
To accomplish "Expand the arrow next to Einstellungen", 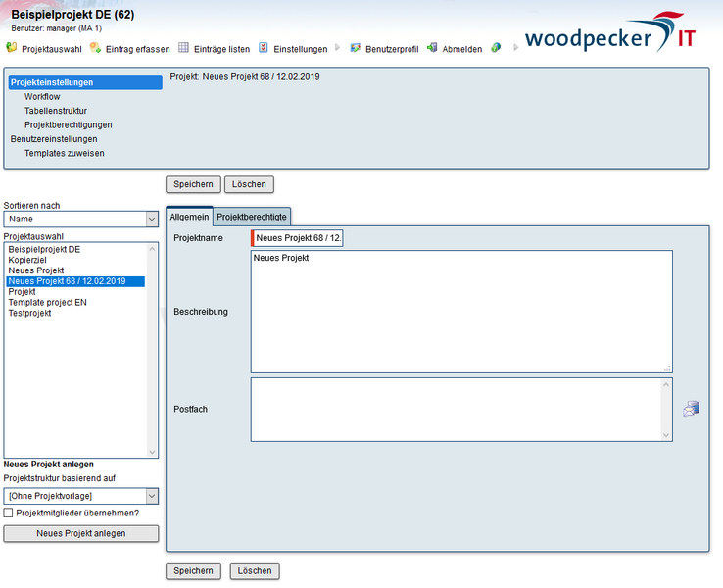I will pos(338,48).
